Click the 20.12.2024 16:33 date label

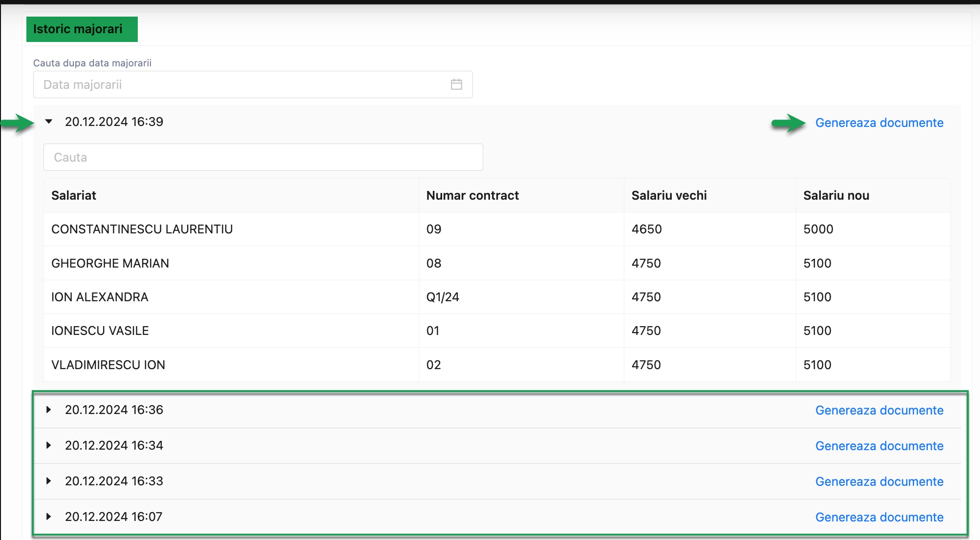(114, 481)
